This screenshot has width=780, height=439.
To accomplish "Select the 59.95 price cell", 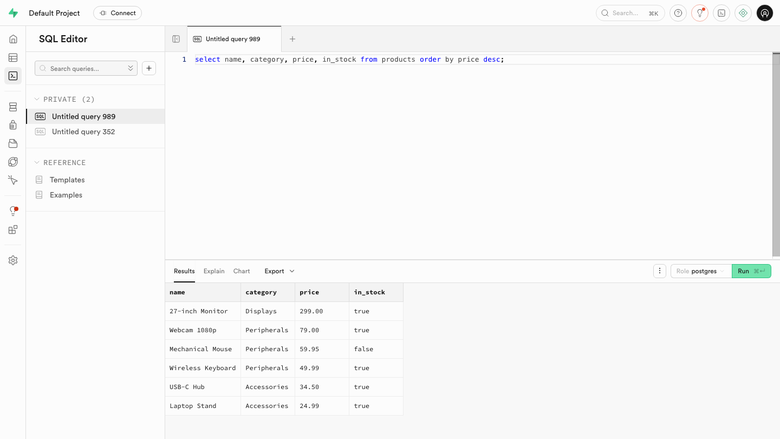I will coord(322,349).
